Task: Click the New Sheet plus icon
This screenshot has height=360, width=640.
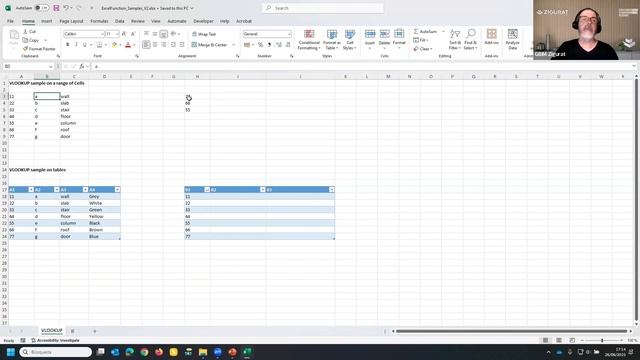Action: (x=95, y=331)
